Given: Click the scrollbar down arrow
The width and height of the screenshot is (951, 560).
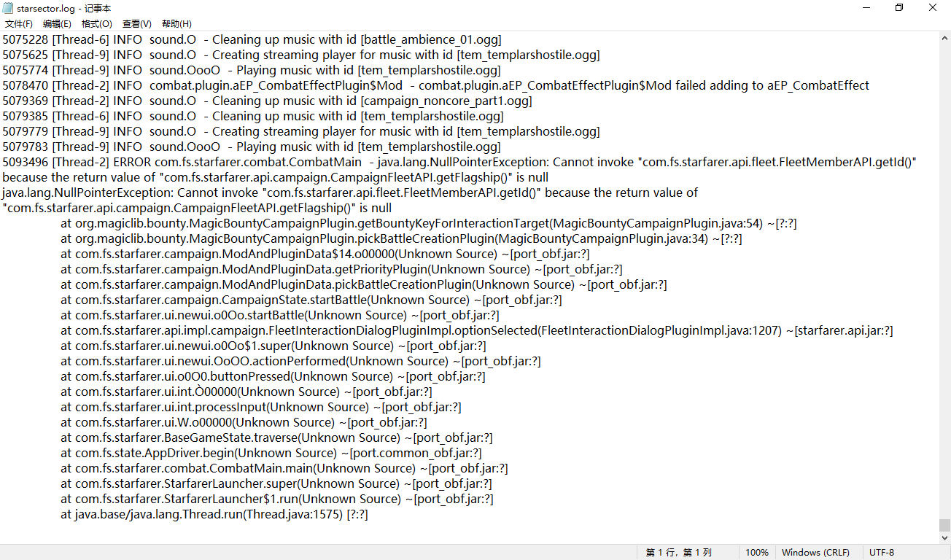Looking at the screenshot, I should 944,537.
